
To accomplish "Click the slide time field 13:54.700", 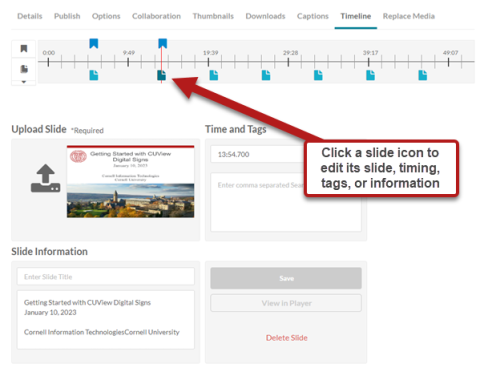I will (x=258, y=154).
